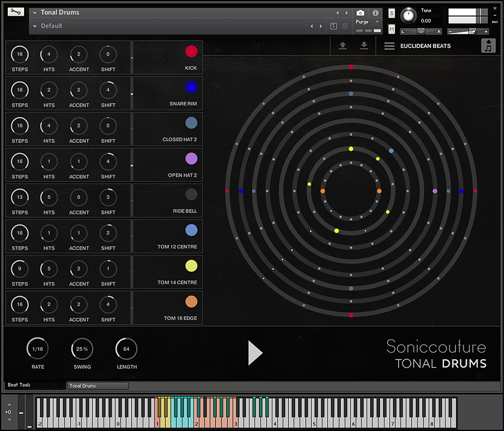Click the LENGTH 64 knob

pos(127,349)
